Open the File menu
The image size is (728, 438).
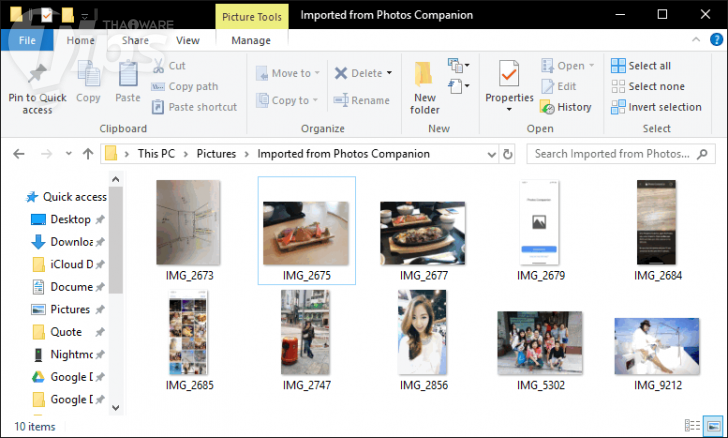(27, 40)
